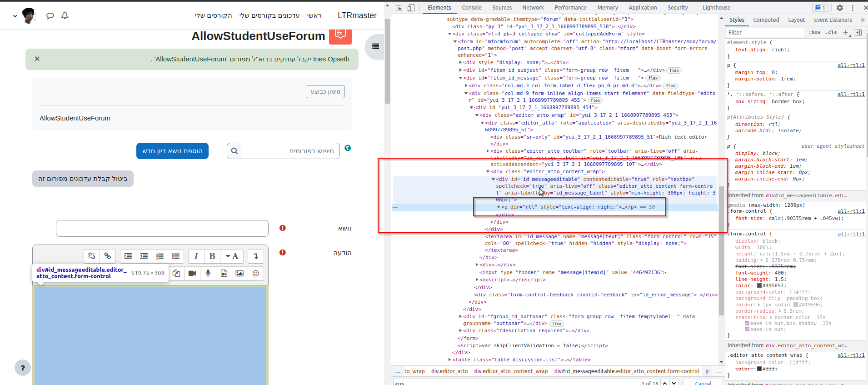
Task: Click the indent icon in editor toolbar
Action: tap(128, 256)
